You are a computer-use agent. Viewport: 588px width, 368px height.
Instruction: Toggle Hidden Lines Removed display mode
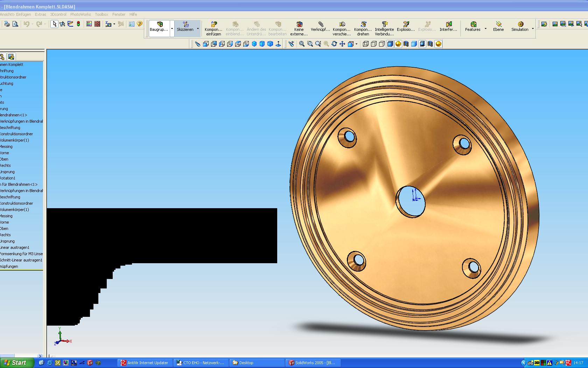tap(382, 44)
